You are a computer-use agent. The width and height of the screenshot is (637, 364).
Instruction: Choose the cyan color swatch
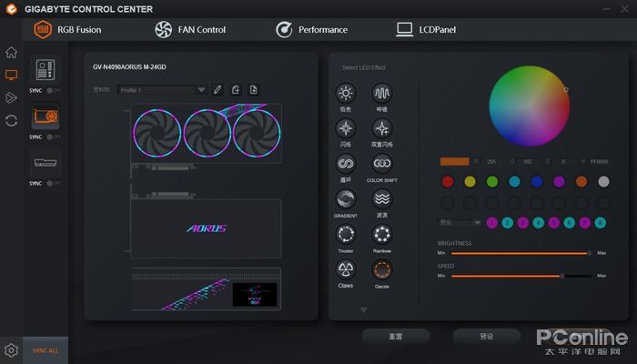click(x=514, y=182)
